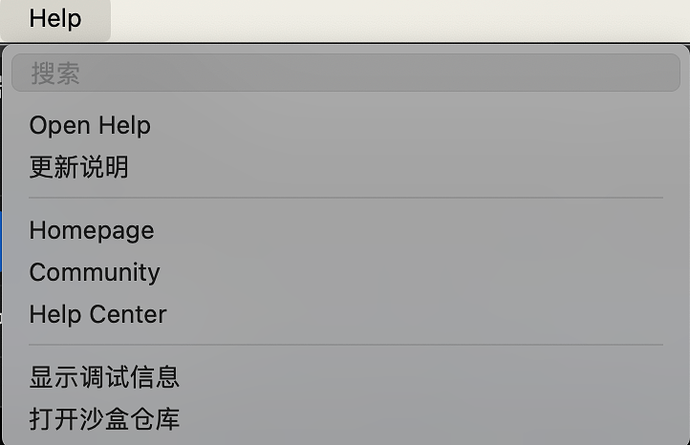This screenshot has width=690, height=445.
Task: Close the Help menu via its title
Action: 55,19
